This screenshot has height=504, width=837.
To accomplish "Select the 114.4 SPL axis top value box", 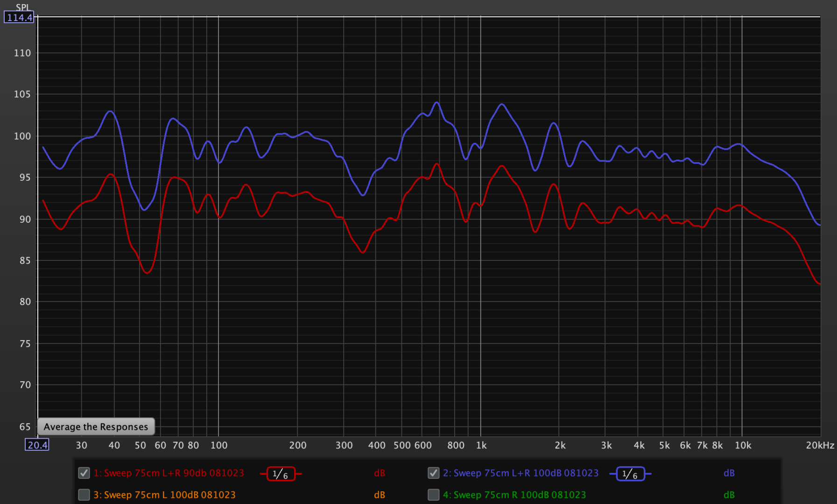I will click(19, 18).
